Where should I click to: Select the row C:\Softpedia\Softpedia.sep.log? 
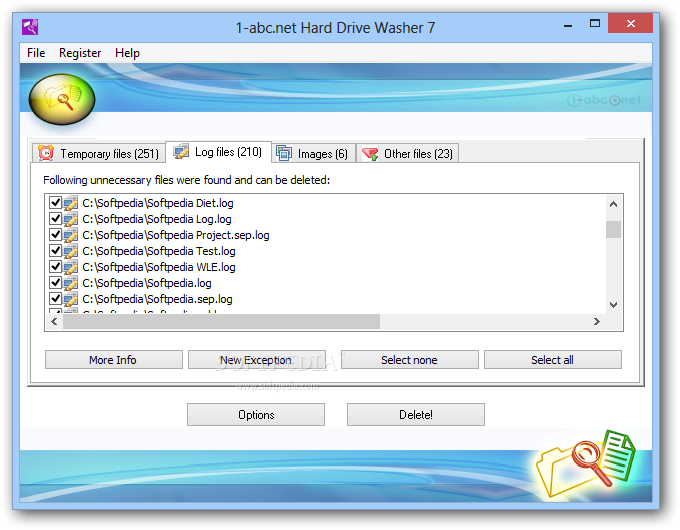(x=157, y=299)
